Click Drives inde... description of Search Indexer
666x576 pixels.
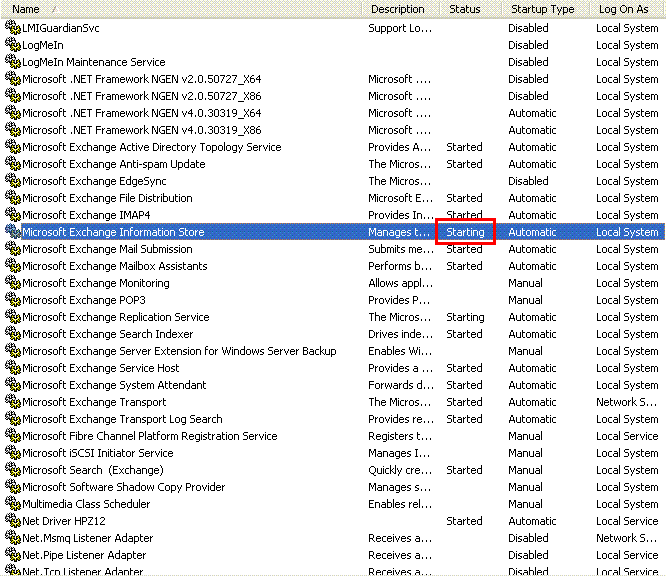(401, 334)
